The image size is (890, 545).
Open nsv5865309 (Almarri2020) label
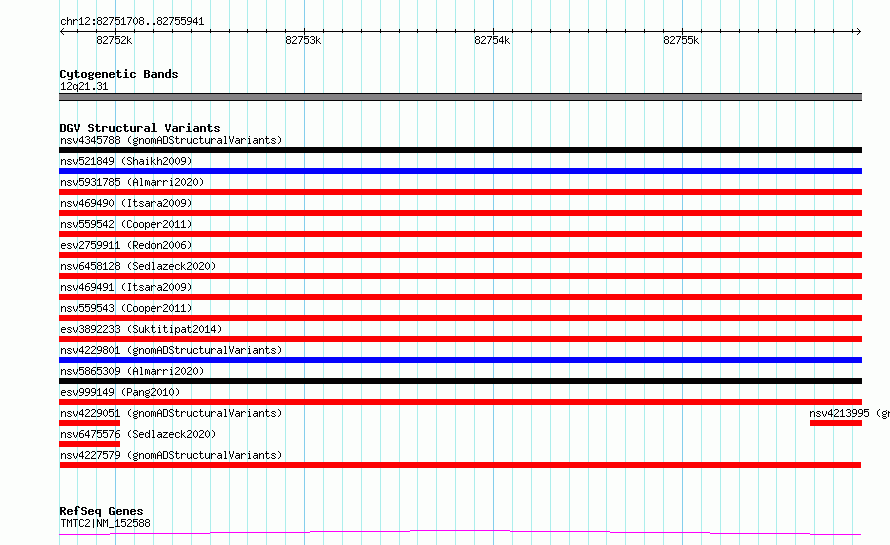coord(132,371)
